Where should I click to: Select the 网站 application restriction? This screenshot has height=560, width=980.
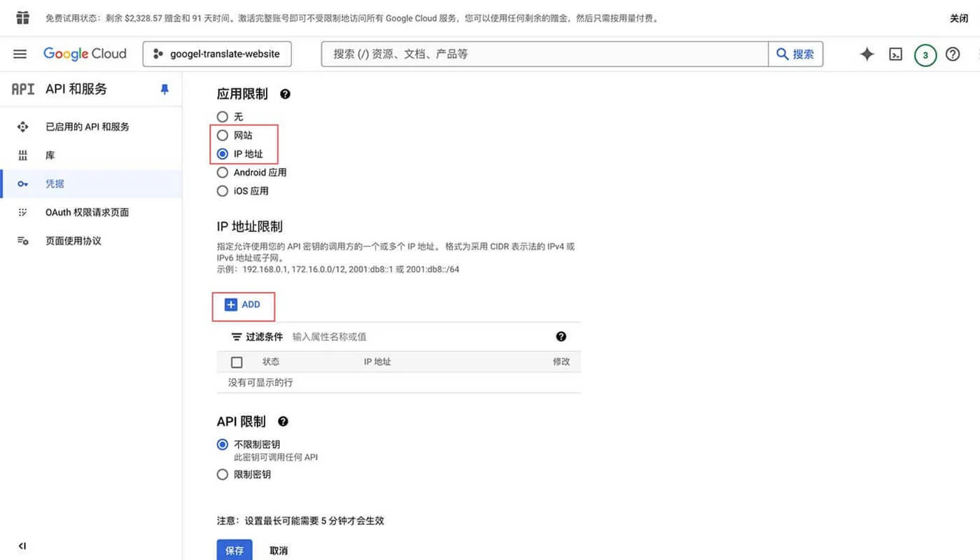222,135
